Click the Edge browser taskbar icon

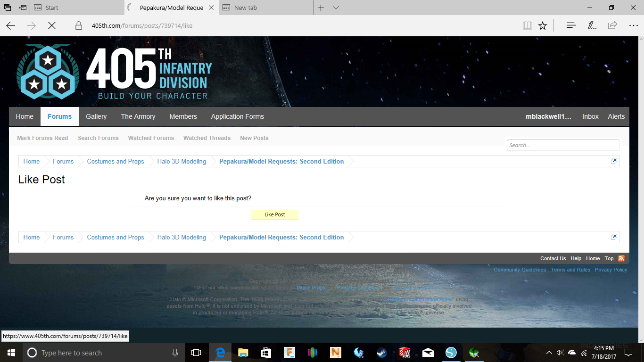point(220,353)
